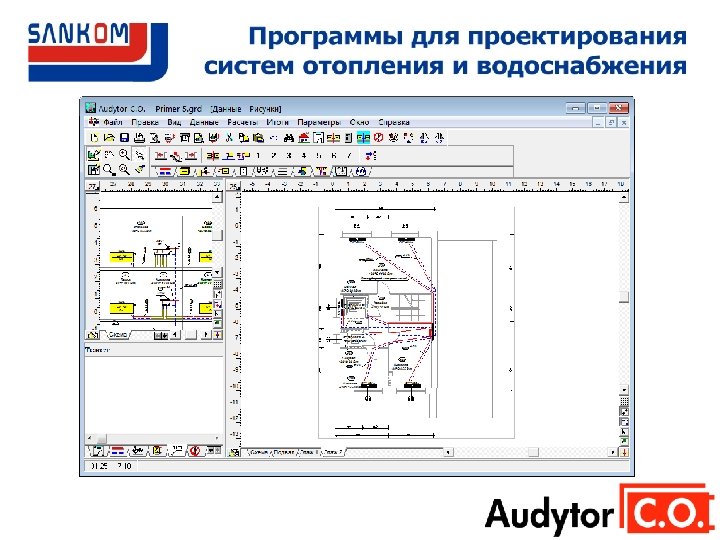The height and width of the screenshot is (540, 720).
Task: Toggle number 7 button in toolbar
Action: point(349,155)
